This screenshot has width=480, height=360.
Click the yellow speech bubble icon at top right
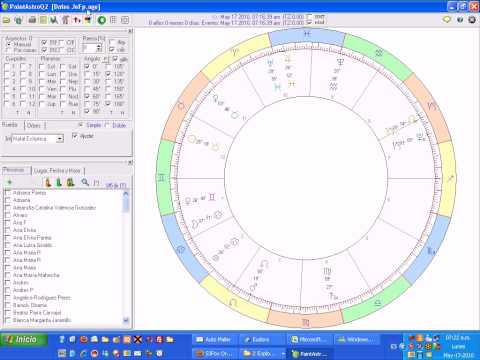[x=447, y=20]
